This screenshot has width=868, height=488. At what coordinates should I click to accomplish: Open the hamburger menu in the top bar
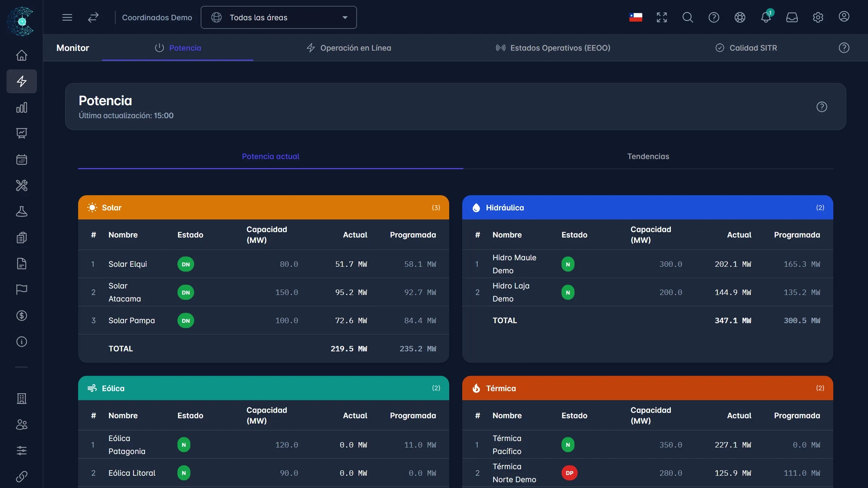(x=67, y=17)
